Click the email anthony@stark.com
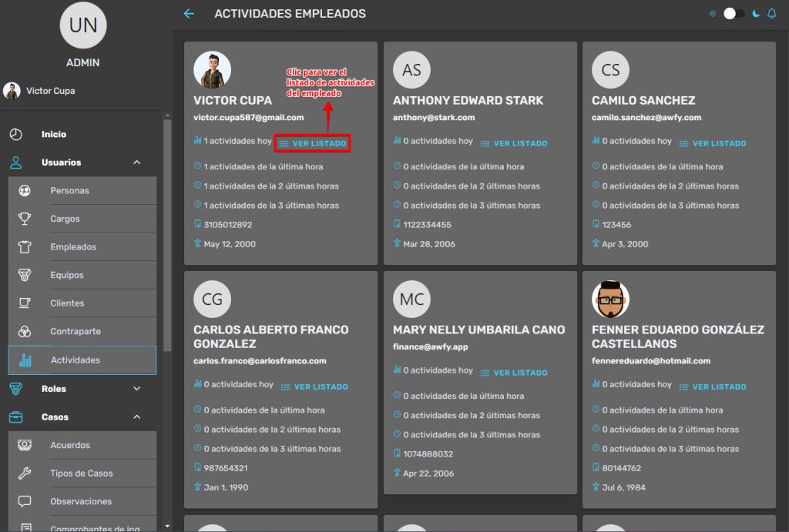 (x=434, y=117)
